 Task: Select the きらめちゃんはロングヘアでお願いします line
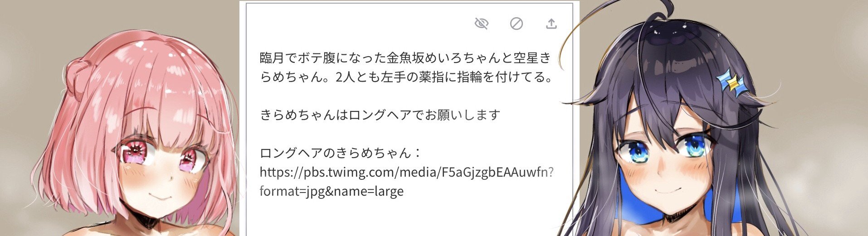pos(380,115)
